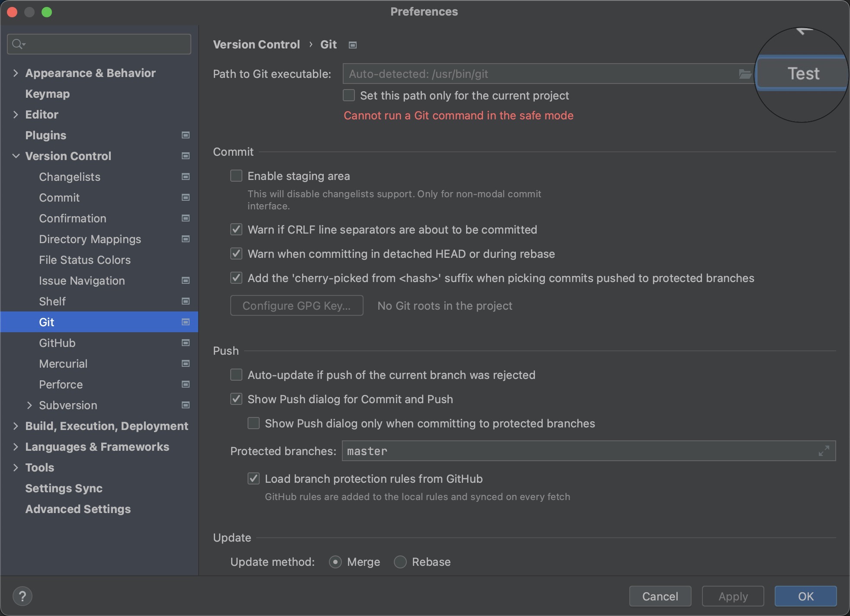Image resolution: width=850 pixels, height=616 pixels.
Task: Uncheck Warn if CRLF line separators option
Action: click(x=236, y=230)
